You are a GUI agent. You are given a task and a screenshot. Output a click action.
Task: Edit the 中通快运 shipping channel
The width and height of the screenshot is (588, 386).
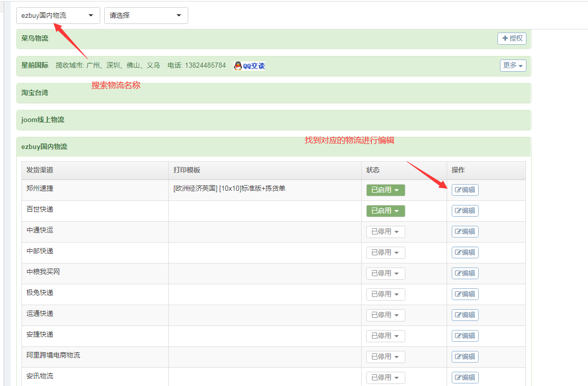click(465, 231)
